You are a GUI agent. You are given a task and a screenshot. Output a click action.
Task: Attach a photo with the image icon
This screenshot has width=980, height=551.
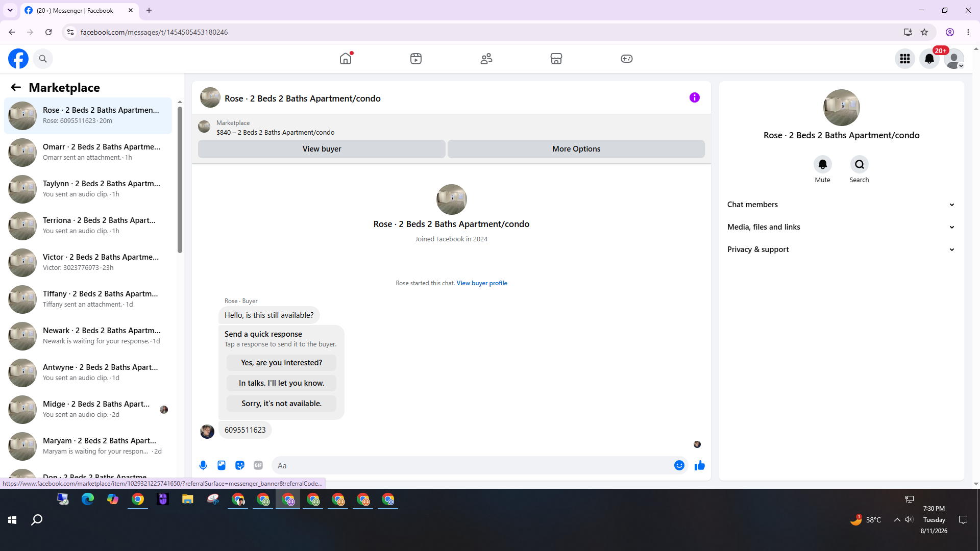point(222,465)
